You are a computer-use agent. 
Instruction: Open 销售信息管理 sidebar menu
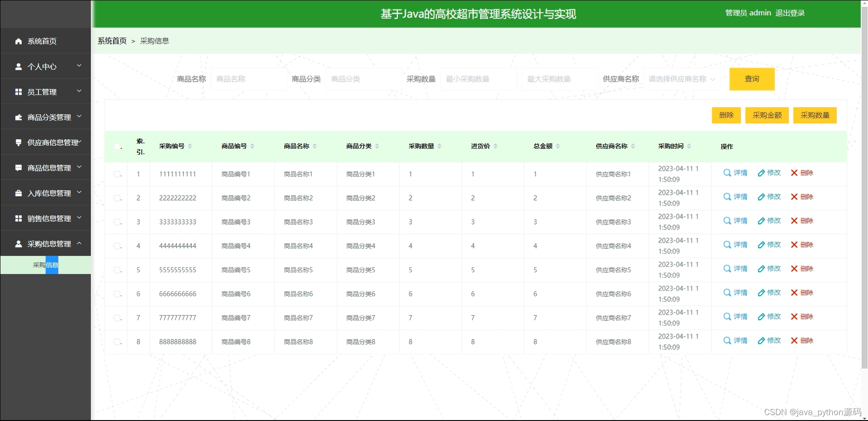click(45, 219)
